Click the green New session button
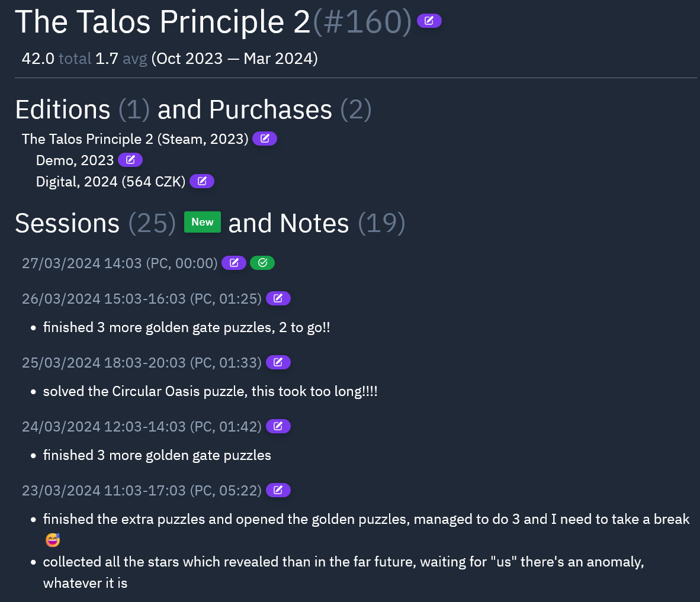700x602 pixels. coord(203,222)
